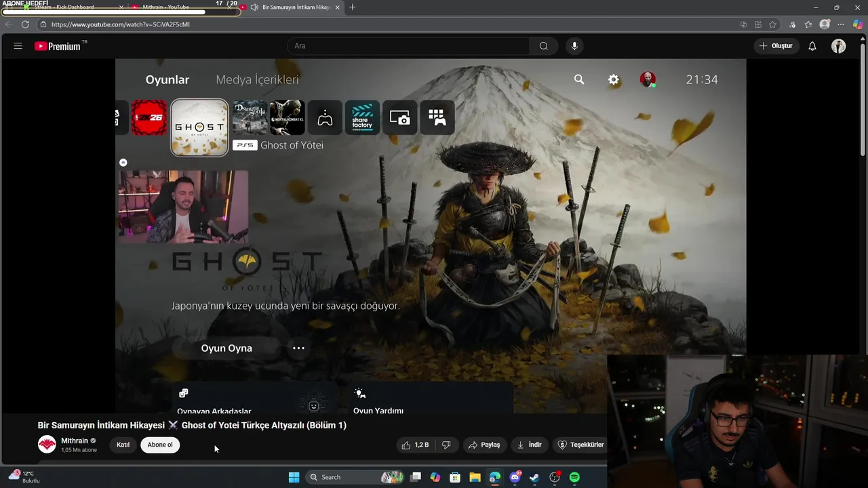Open Task View from the taskbar
The height and width of the screenshot is (488, 868).
tap(416, 477)
